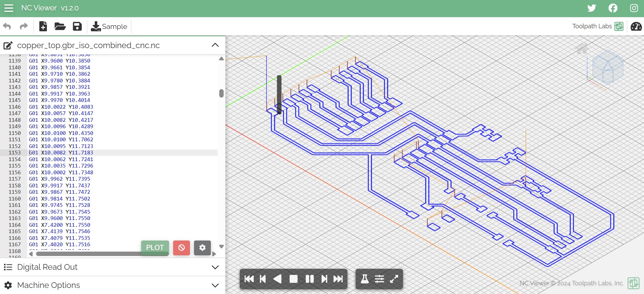Stop the simulation playback
Screen dimensions: 644x294
point(294,279)
